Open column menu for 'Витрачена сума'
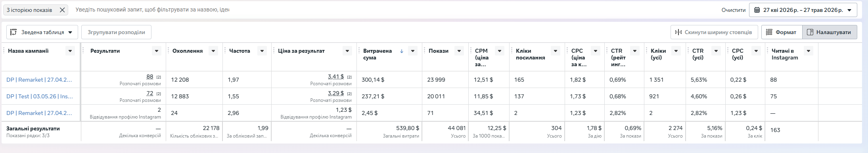 (413, 51)
